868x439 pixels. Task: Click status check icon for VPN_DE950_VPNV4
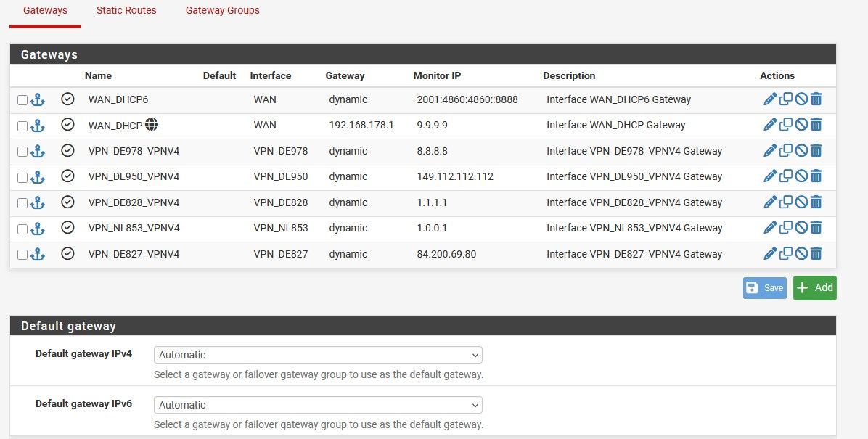67,176
